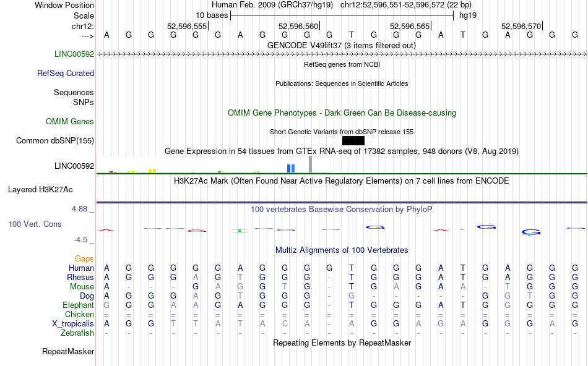Click the orange Gaps label
The height and width of the screenshot is (366, 588).
coord(84,259)
